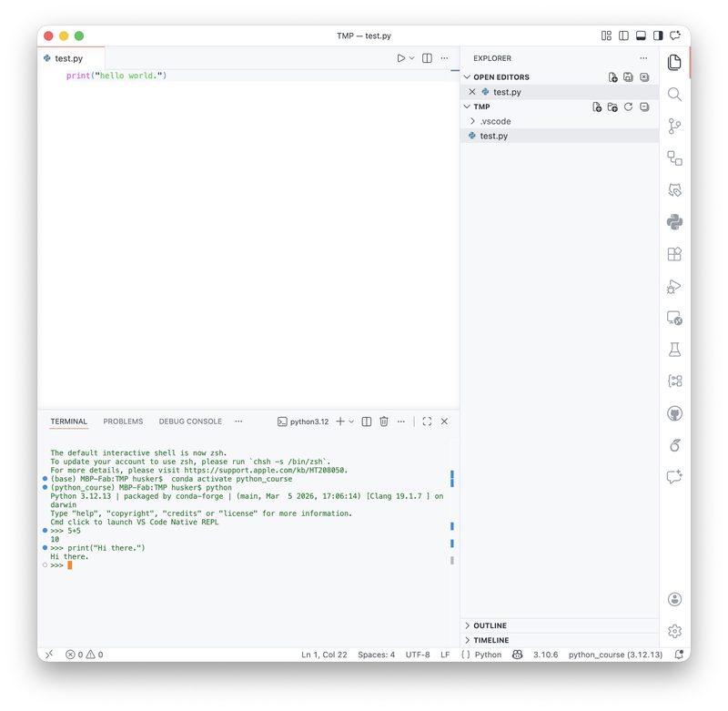Screen dimensions: 728x711
Task: Open run options dropdown beside play button
Action: click(412, 58)
